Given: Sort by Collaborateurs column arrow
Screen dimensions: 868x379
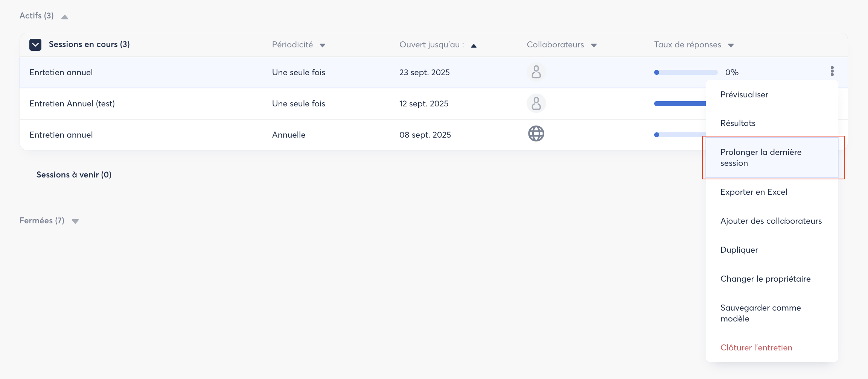Looking at the screenshot, I should point(594,45).
